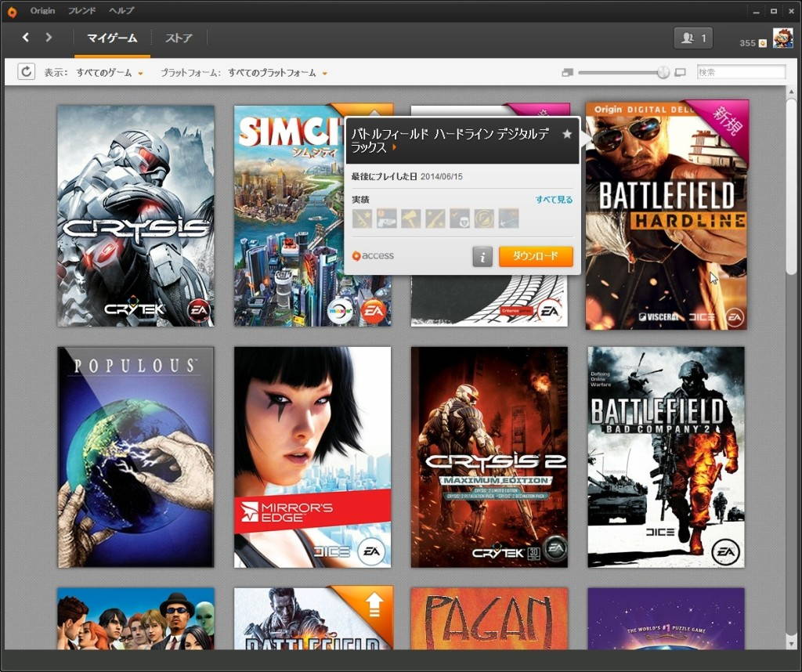Select The Sims game tile at bottom
Image resolution: width=802 pixels, height=672 pixels.
tap(135, 619)
